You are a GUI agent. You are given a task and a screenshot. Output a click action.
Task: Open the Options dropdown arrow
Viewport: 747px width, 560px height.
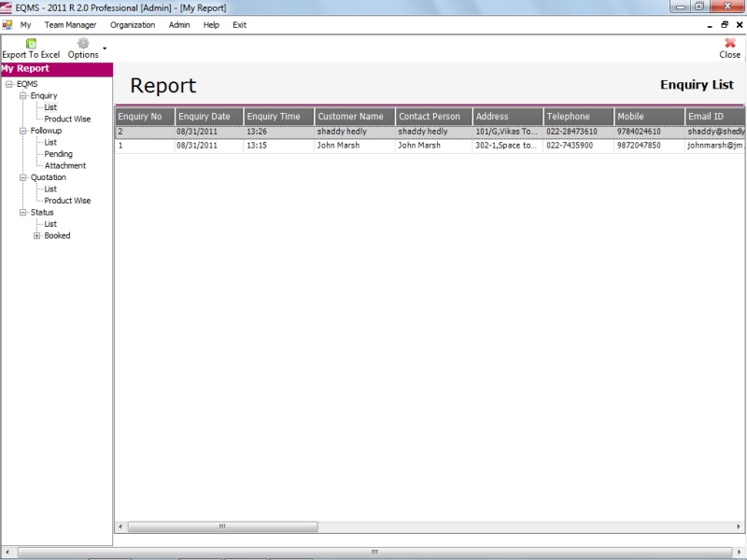coord(105,49)
